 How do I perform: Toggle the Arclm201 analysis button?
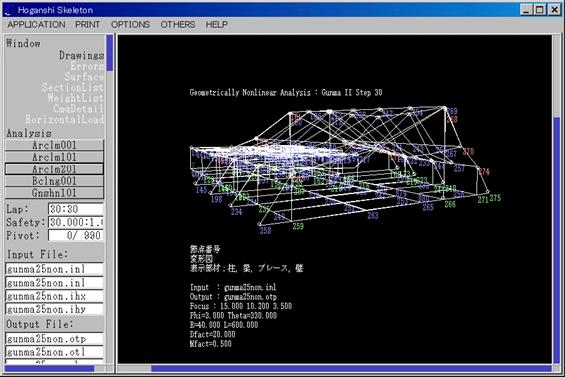click(x=54, y=169)
